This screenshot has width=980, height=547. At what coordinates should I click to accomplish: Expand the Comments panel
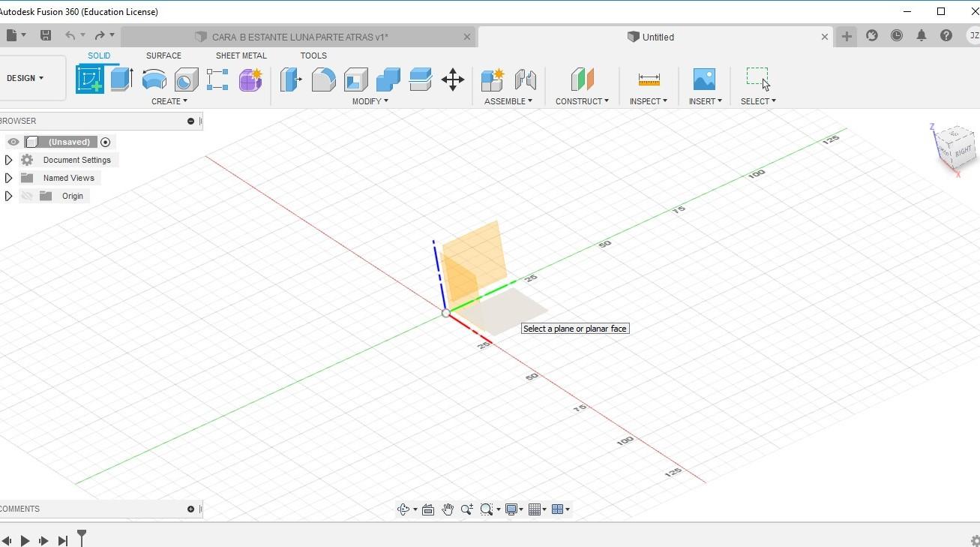(190, 509)
